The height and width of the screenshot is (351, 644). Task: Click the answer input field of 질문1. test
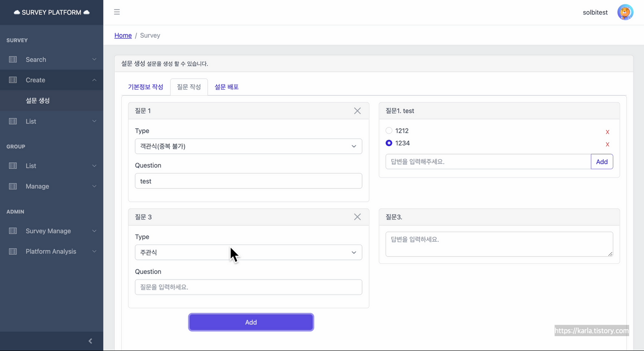(488, 161)
